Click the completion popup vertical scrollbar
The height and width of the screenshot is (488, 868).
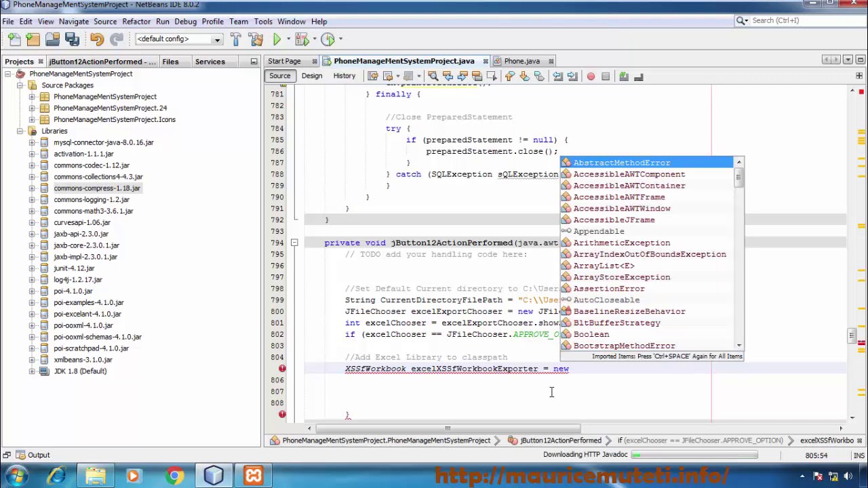point(738,253)
